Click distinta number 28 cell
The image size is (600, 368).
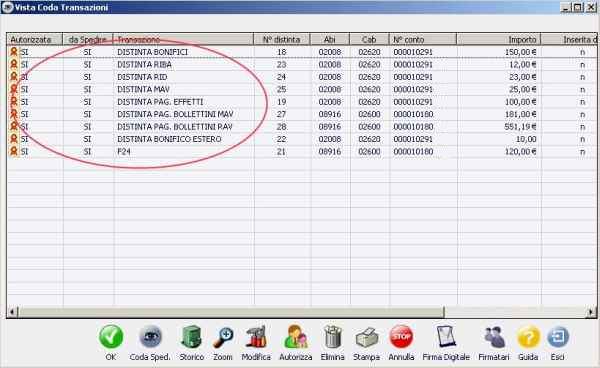click(x=282, y=127)
